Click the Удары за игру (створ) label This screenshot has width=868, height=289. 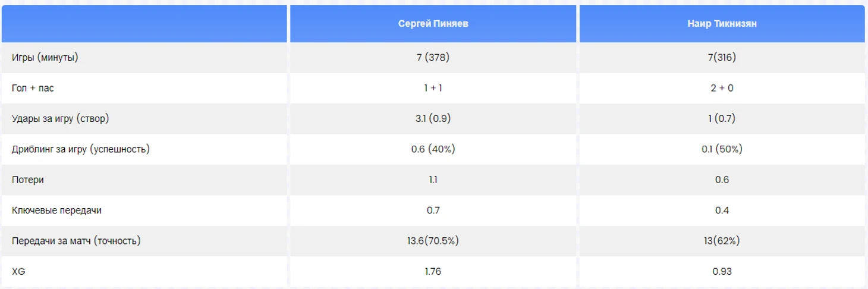coord(61,118)
